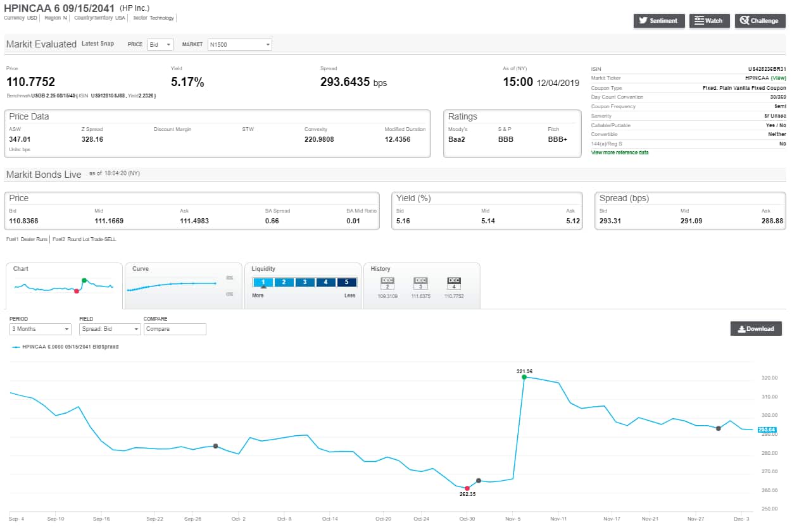Screen dimensions: 792x532
Task: Click the yield value 5.17%
Action: 187,82
